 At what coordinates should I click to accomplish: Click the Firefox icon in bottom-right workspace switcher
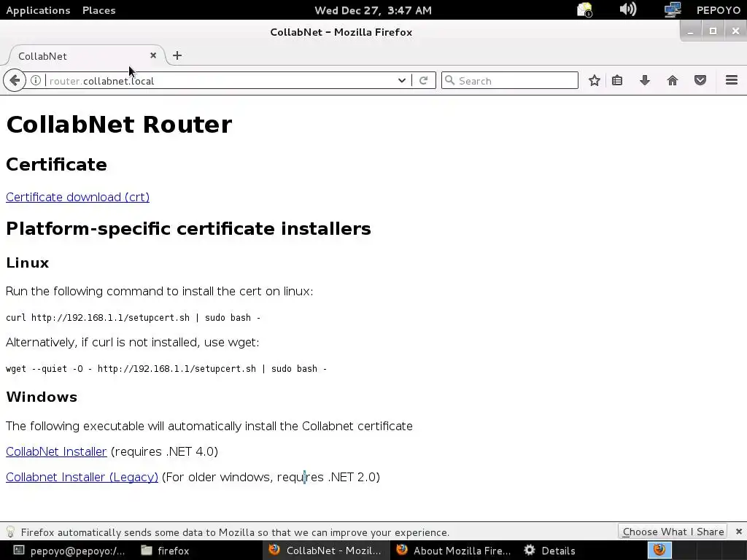coord(659,550)
